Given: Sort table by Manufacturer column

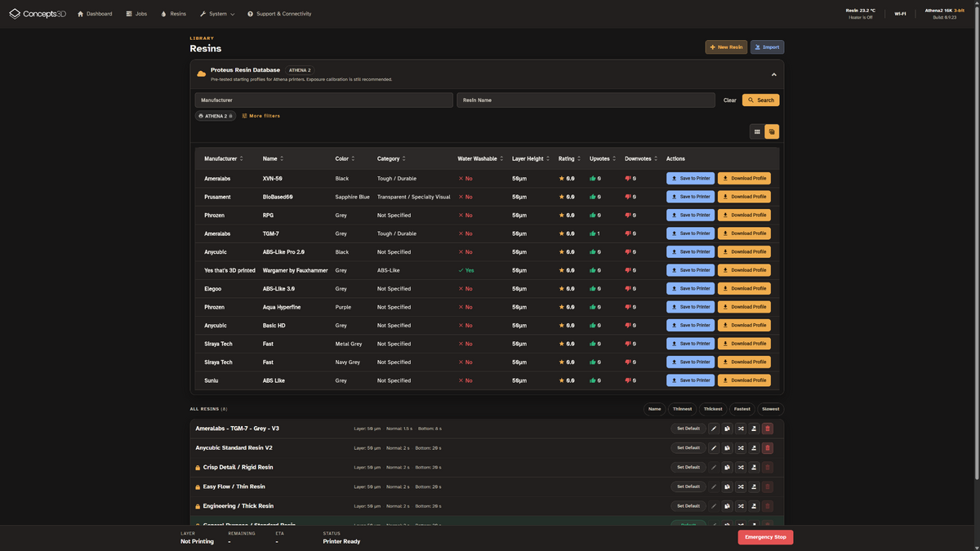Looking at the screenshot, I should tap(224, 158).
